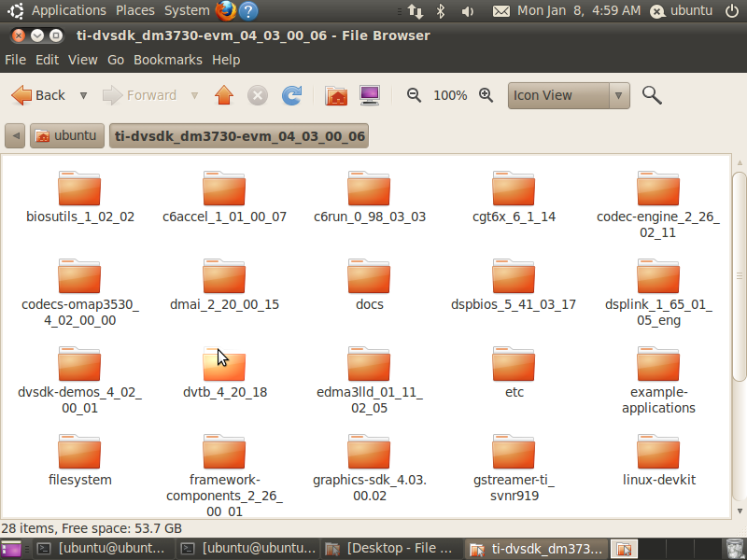
Task: Go to the ubuntu path button
Action: (67, 135)
